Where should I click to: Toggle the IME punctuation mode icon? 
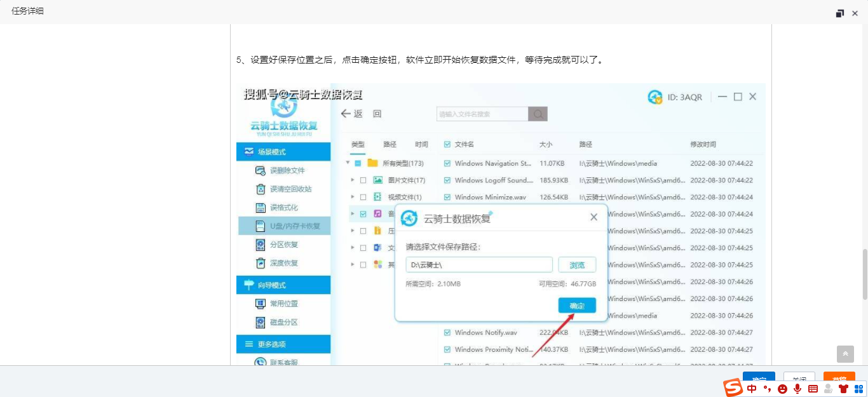pos(767,388)
